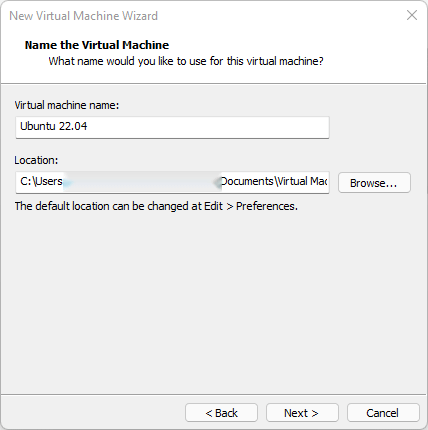Cancel the virtual machine wizard
Viewport: 428px width, 430px height.
coord(383,413)
